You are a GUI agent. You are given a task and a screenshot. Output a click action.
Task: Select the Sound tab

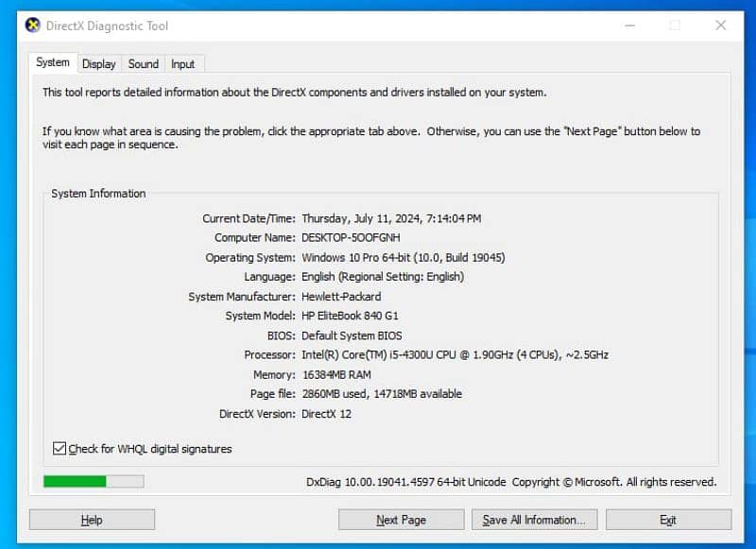tap(143, 64)
